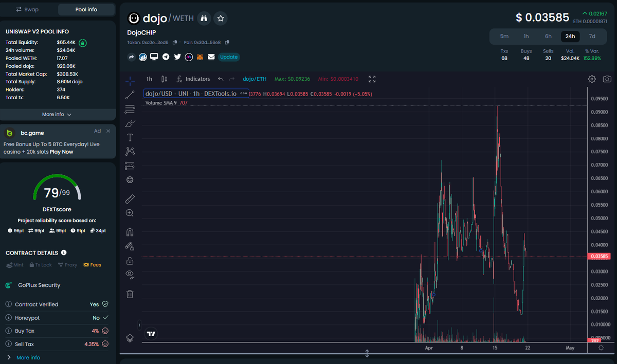This screenshot has width=617, height=364.
Task: Open the Indicators menu
Action: point(193,79)
